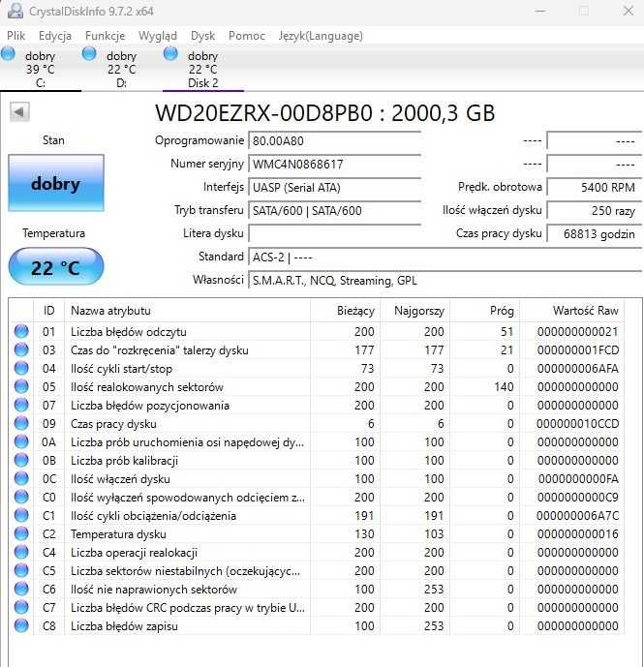Click the 22 °C temperature button

[56, 267]
